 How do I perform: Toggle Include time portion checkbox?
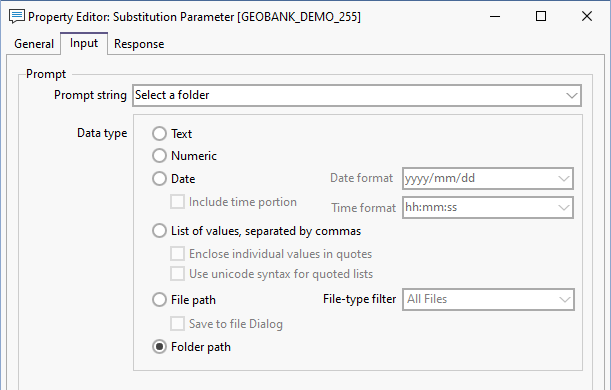(x=177, y=202)
